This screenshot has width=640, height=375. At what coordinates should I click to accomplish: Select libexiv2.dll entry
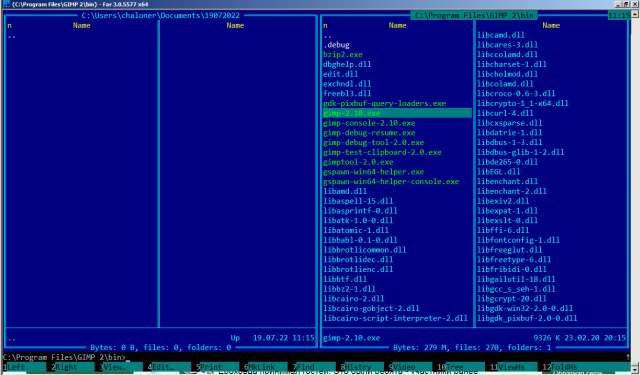tap(503, 201)
